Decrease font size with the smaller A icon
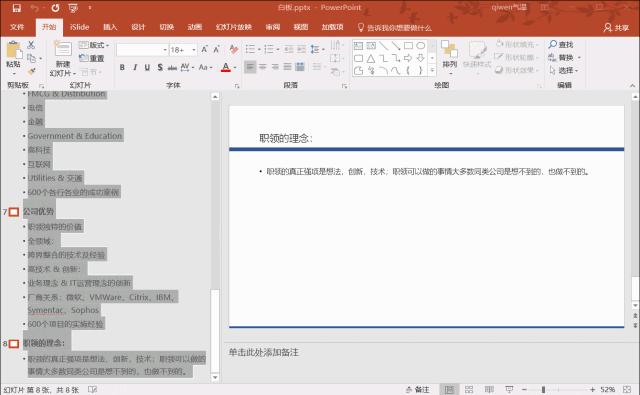640x395 pixels. point(217,49)
